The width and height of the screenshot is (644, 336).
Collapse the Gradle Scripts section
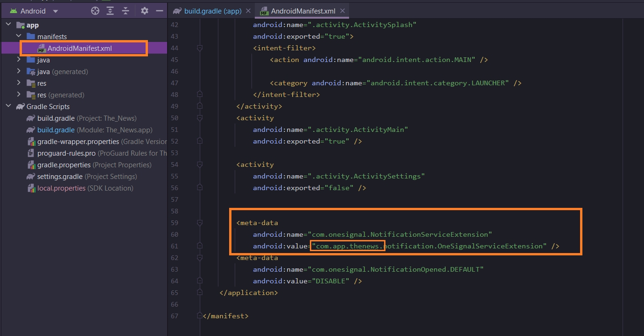8,106
